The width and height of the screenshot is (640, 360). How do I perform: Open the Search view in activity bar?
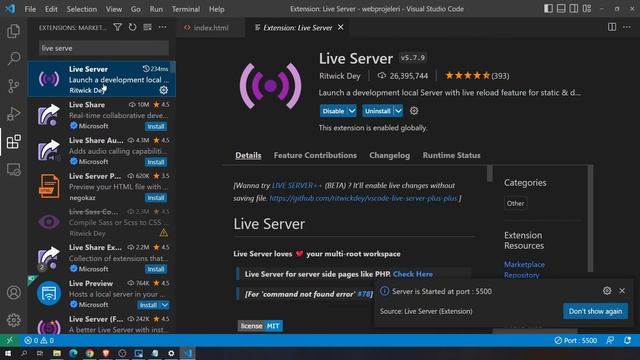coord(13,58)
